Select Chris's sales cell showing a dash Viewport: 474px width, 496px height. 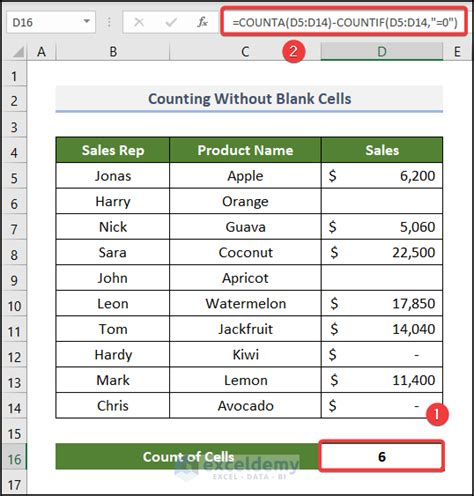(x=382, y=406)
